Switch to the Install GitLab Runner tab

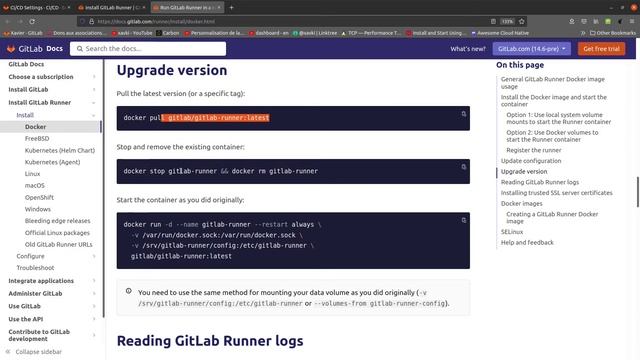[x=111, y=7]
